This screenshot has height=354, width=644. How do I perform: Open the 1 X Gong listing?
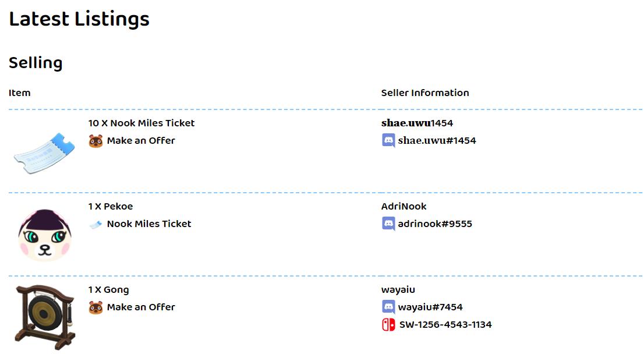[x=109, y=290]
